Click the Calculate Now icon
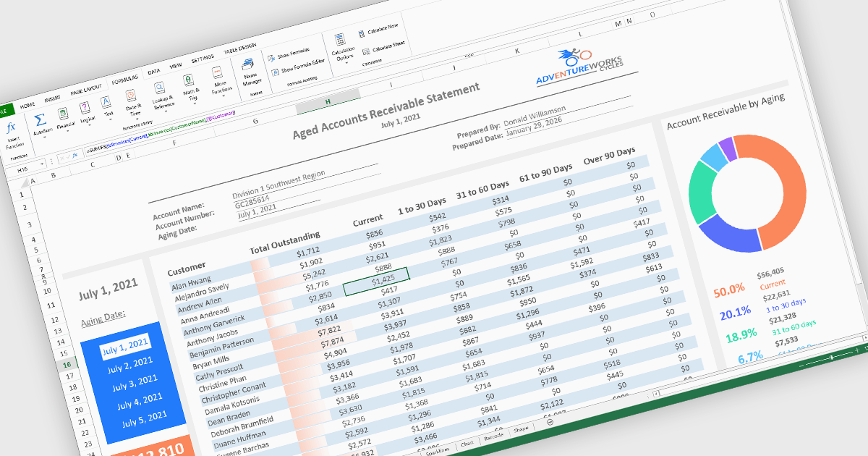This screenshot has width=868, height=456. 362,33
